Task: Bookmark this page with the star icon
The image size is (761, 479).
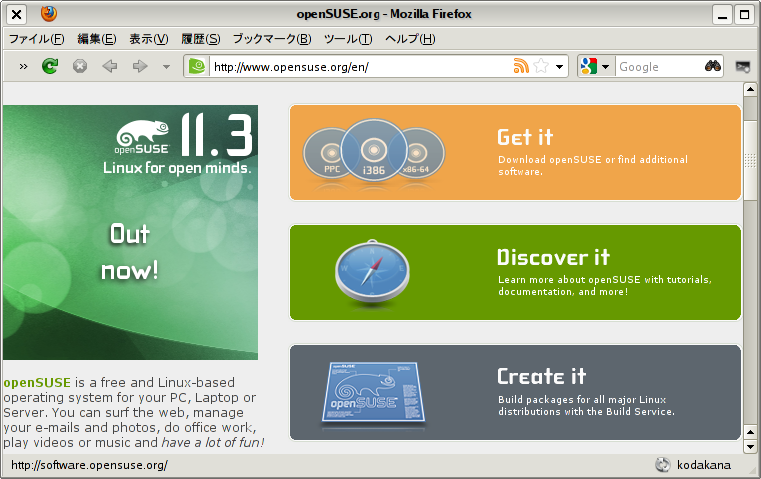Action: 541,66
